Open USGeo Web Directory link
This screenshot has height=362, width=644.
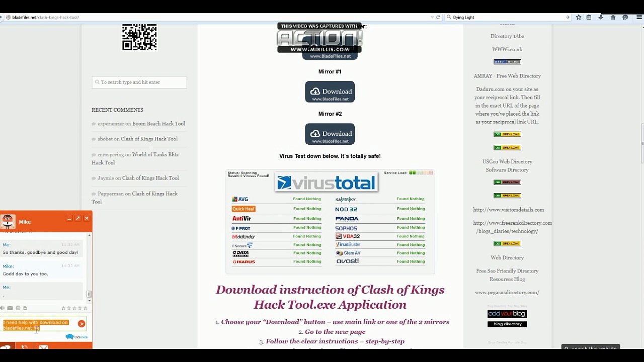point(507,161)
